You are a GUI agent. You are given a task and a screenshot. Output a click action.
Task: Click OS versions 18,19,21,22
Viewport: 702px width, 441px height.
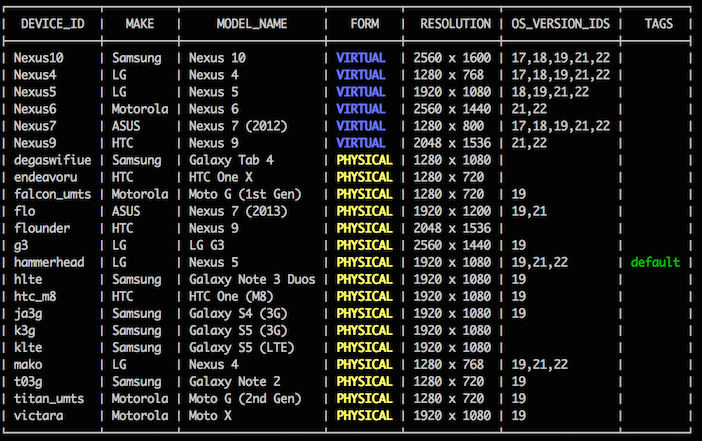[550, 92]
